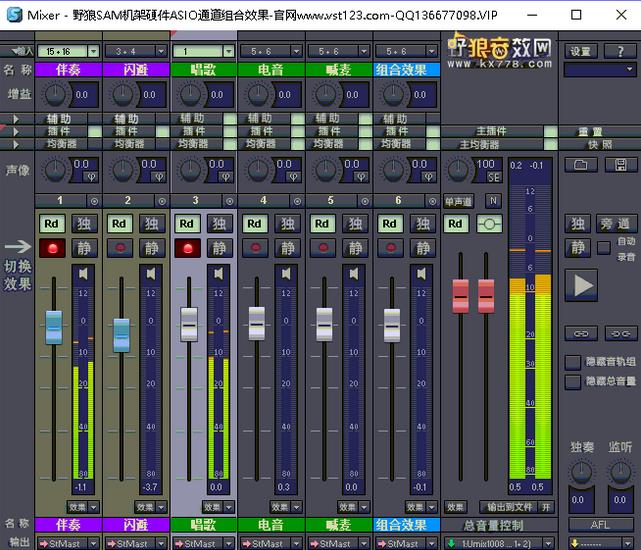Click the 监听 monitor knob
The width and height of the screenshot is (641, 550).
pyautogui.click(x=621, y=472)
